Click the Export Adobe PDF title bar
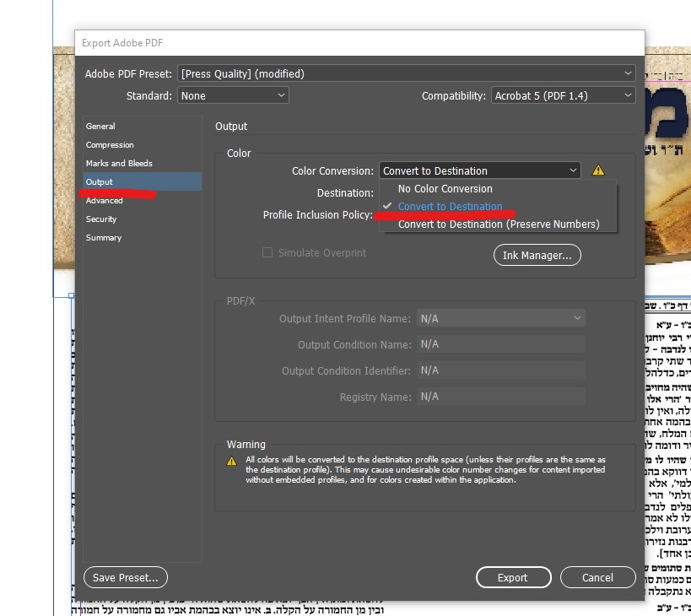 click(x=359, y=43)
